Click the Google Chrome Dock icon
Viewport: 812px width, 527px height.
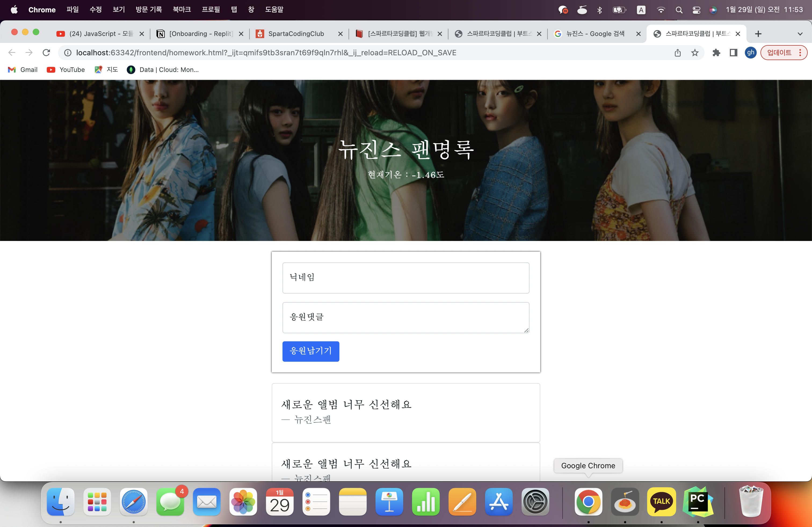click(589, 502)
